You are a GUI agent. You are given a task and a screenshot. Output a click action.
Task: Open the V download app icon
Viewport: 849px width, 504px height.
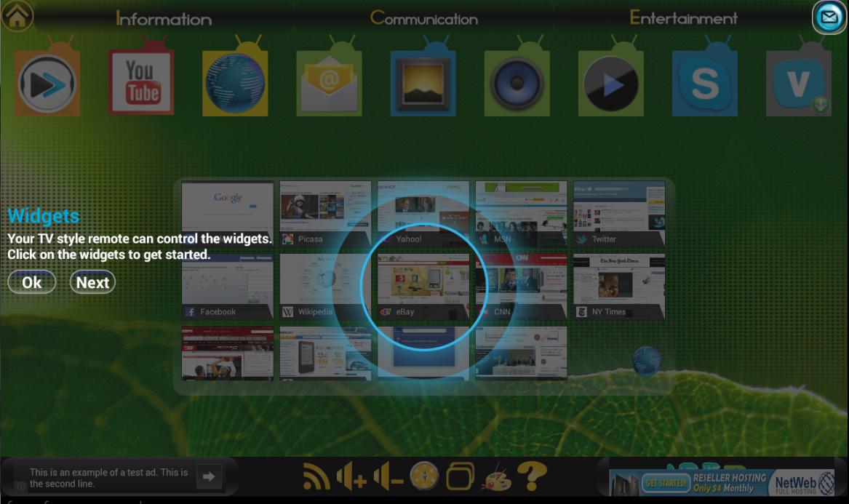799,84
